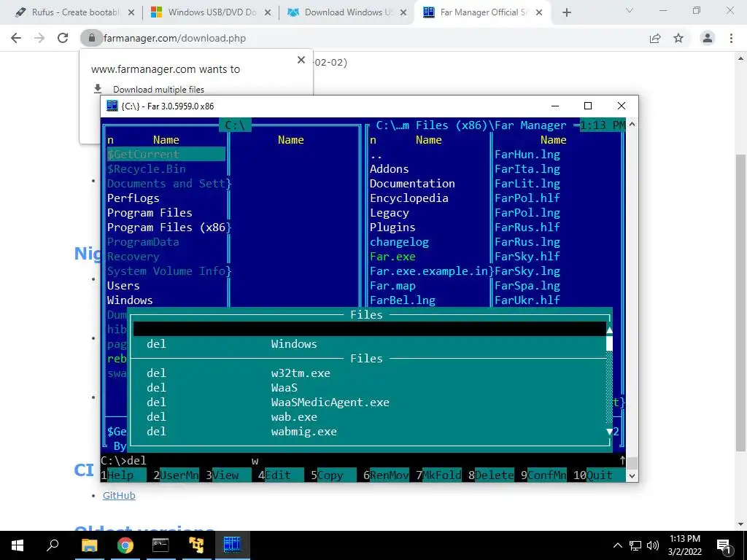Select Far.exe in right panel
This screenshot has width=747, height=560.
392,257
